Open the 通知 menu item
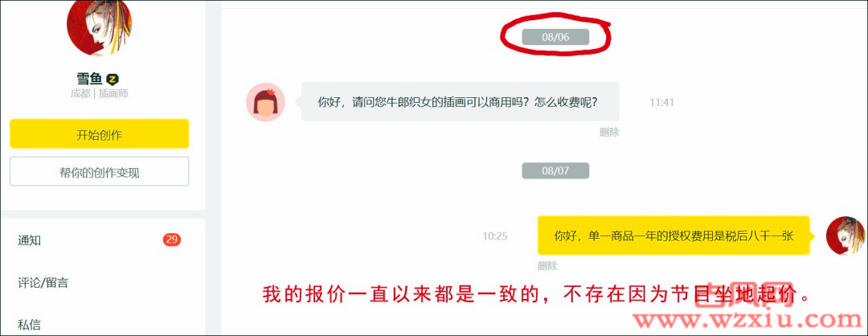This screenshot has height=336, width=868. [29, 240]
